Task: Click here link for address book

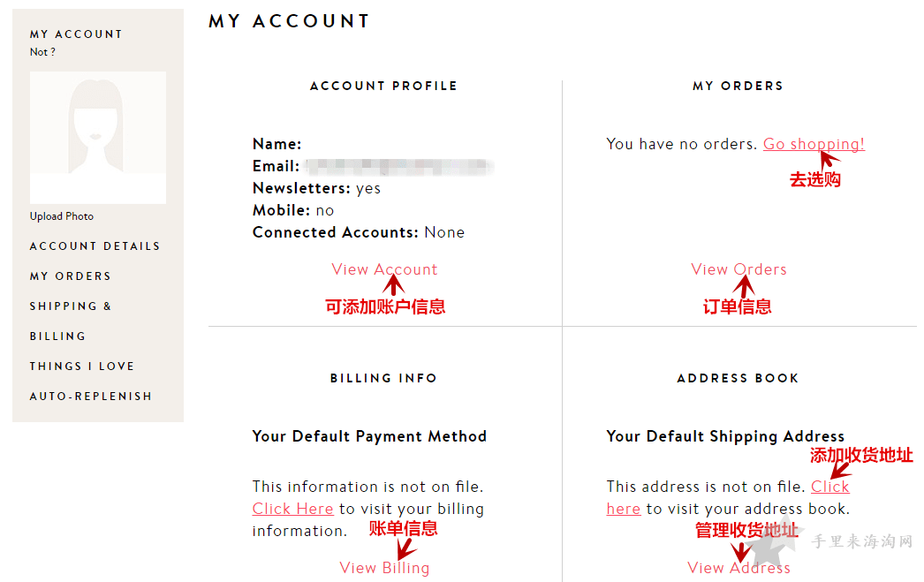Action: click(829, 487)
